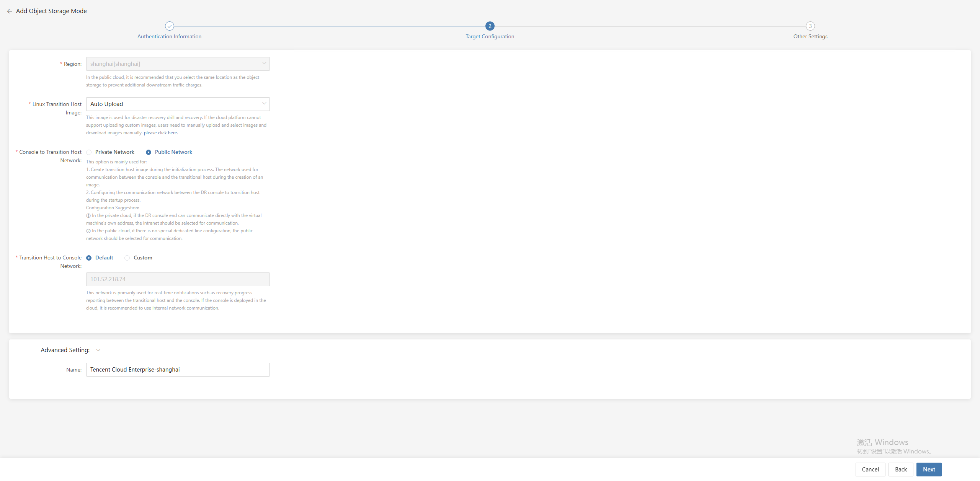Viewport: 980px width, 481px height.
Task: Select the Other Settings step label
Action: [x=810, y=37]
